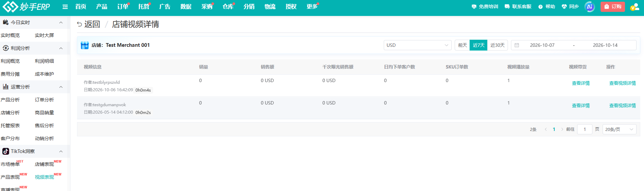Open 成本维护 in sidebar
This screenshot has height=191, width=644.
44,74
